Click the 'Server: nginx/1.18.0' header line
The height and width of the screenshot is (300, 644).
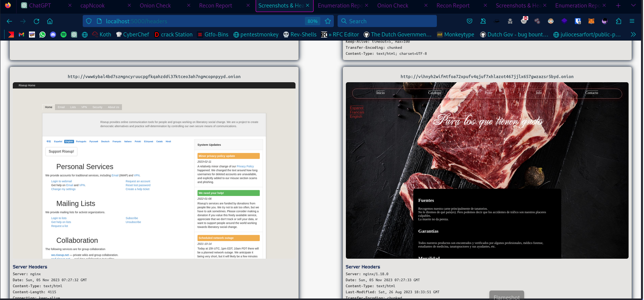click(x=367, y=274)
